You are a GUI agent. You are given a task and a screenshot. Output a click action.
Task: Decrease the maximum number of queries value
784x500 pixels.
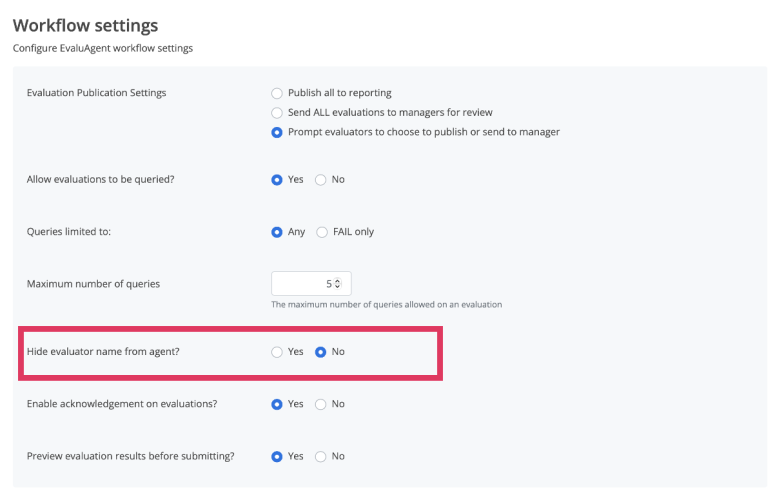(337, 287)
